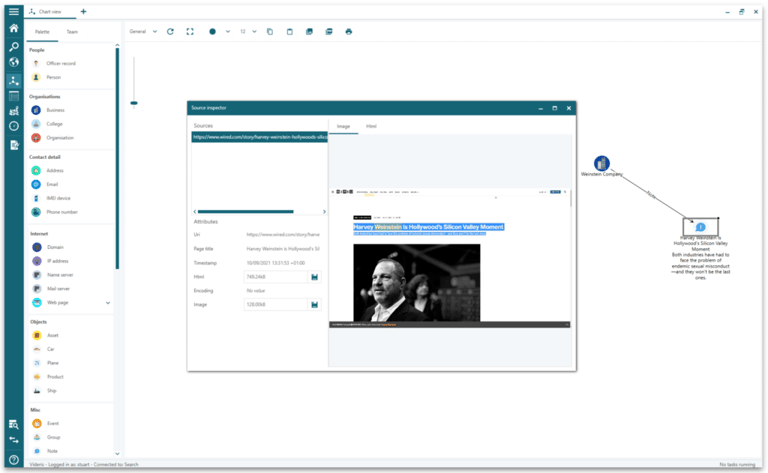Image resolution: width=768 pixels, height=473 pixels.
Task: Switch to the Team tab
Action: 72,32
